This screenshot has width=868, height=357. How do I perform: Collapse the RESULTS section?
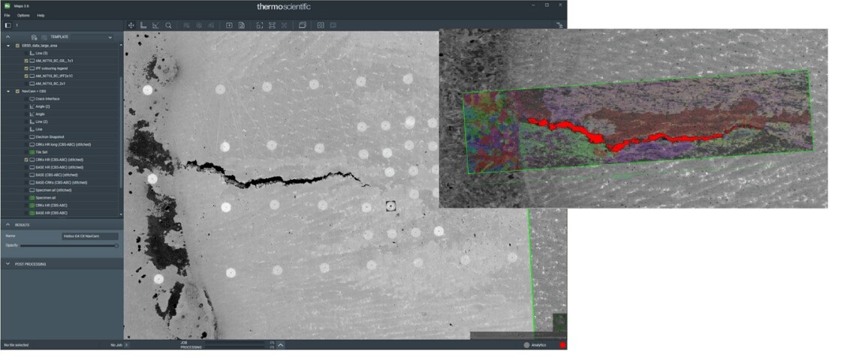tap(8, 225)
